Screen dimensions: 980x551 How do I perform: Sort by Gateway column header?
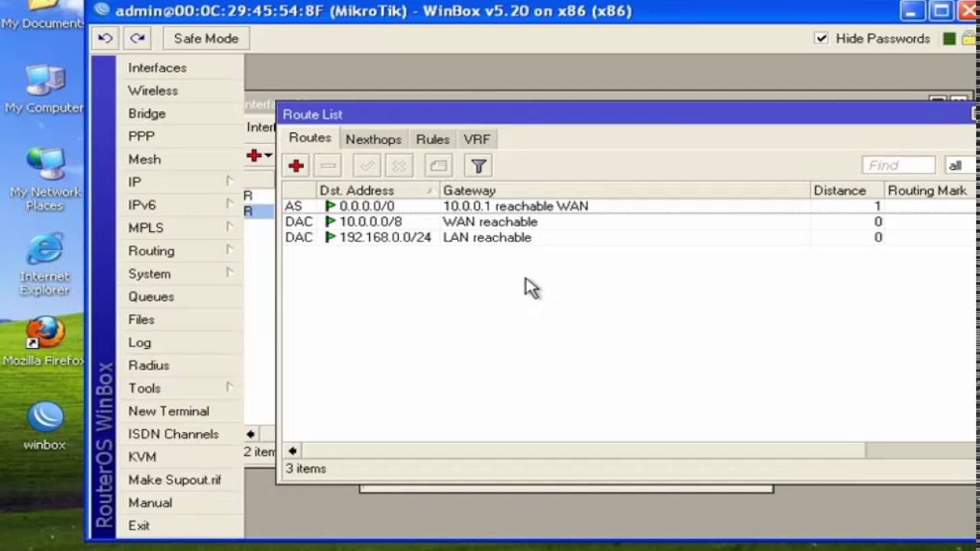(626, 191)
